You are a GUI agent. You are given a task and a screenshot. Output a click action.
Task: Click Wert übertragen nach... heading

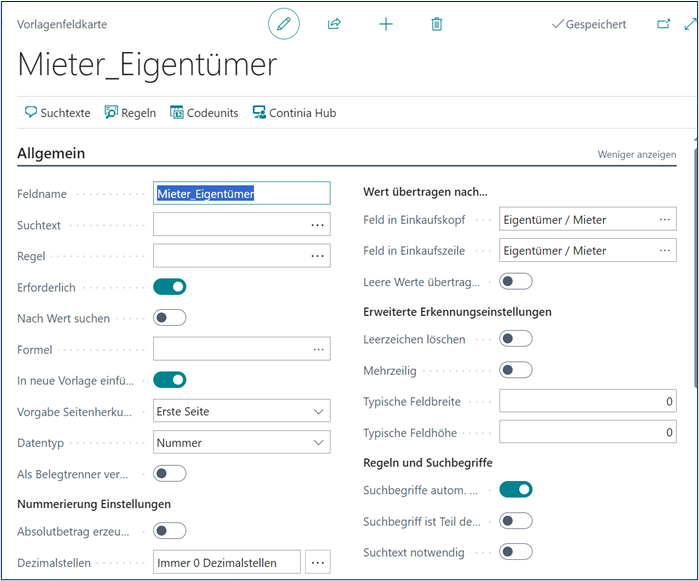click(x=425, y=192)
